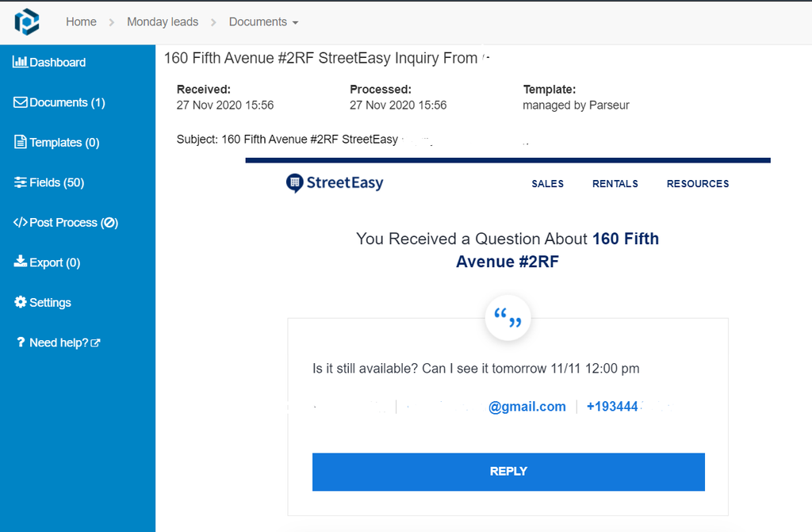Open the SALES menu in the email
The image size is (812, 532).
click(x=547, y=184)
